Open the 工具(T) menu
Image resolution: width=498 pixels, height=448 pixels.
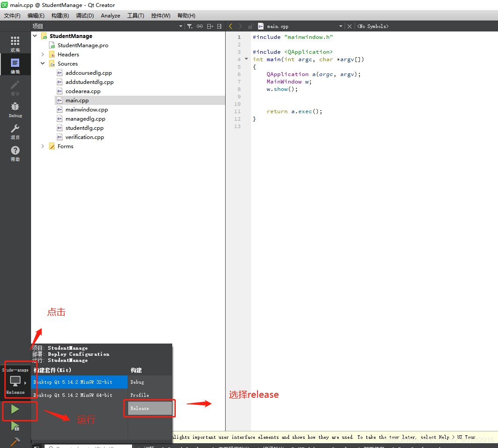pos(136,16)
